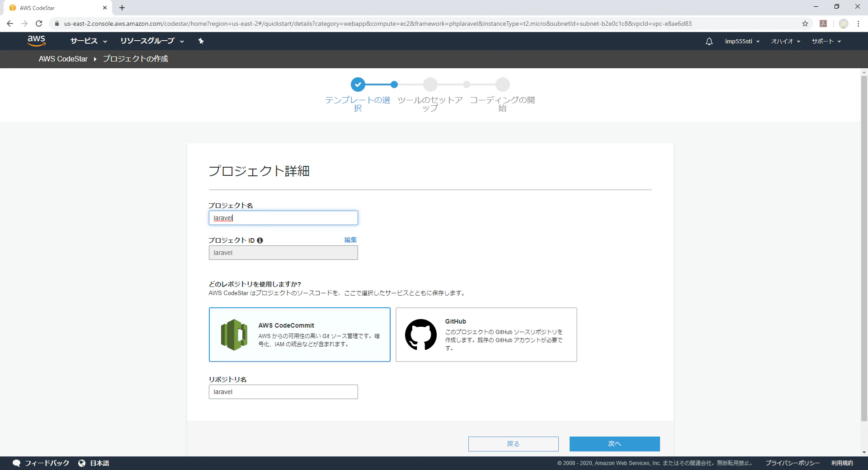Open the サポート dropdown
Image resolution: width=868 pixels, height=470 pixels.
[826, 41]
